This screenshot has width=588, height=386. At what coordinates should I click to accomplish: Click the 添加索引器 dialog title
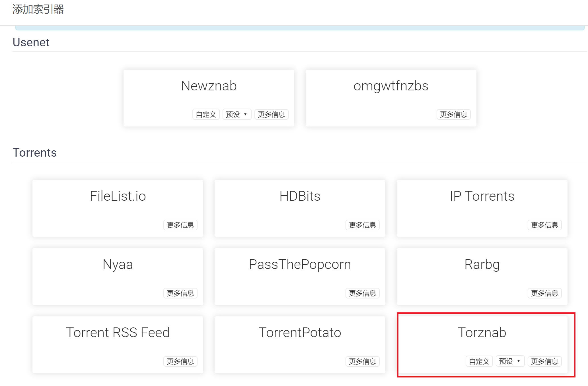pyautogui.click(x=38, y=9)
